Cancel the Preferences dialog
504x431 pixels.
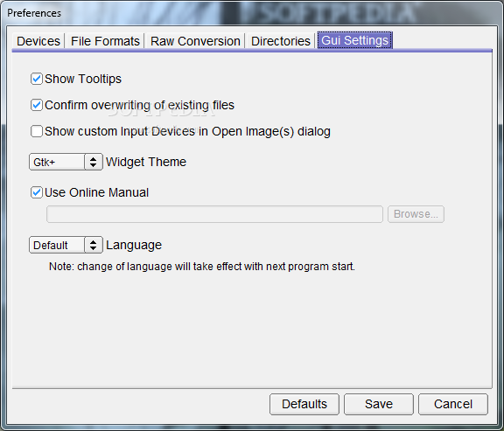coord(453,404)
